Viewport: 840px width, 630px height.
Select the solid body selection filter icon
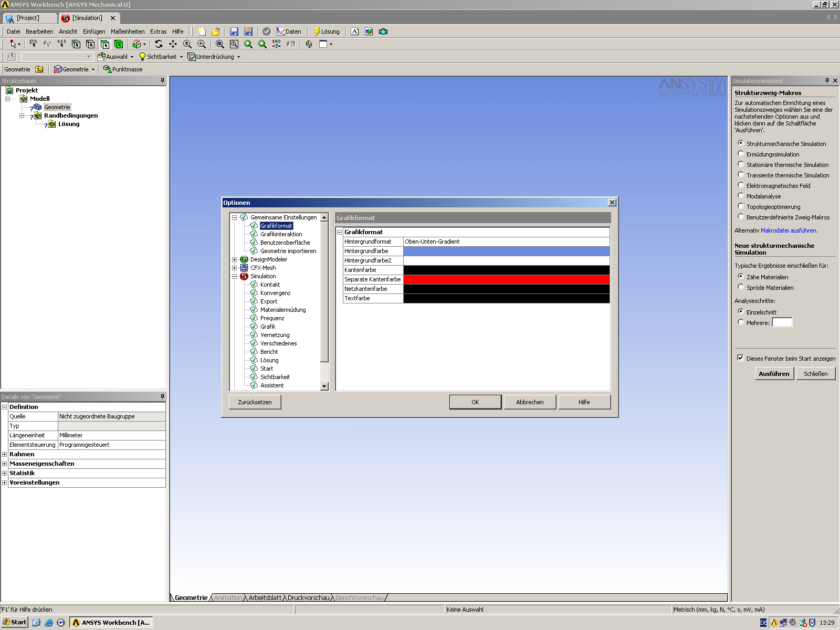[x=119, y=44]
